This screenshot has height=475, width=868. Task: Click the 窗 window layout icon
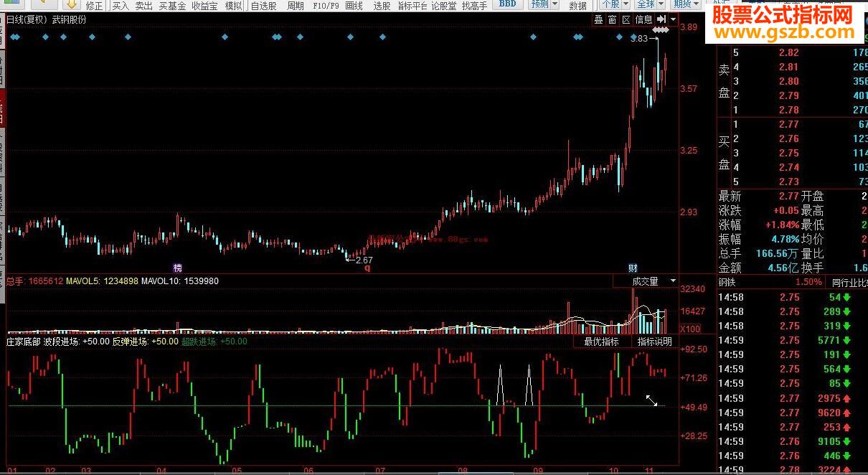pyautogui.click(x=612, y=19)
